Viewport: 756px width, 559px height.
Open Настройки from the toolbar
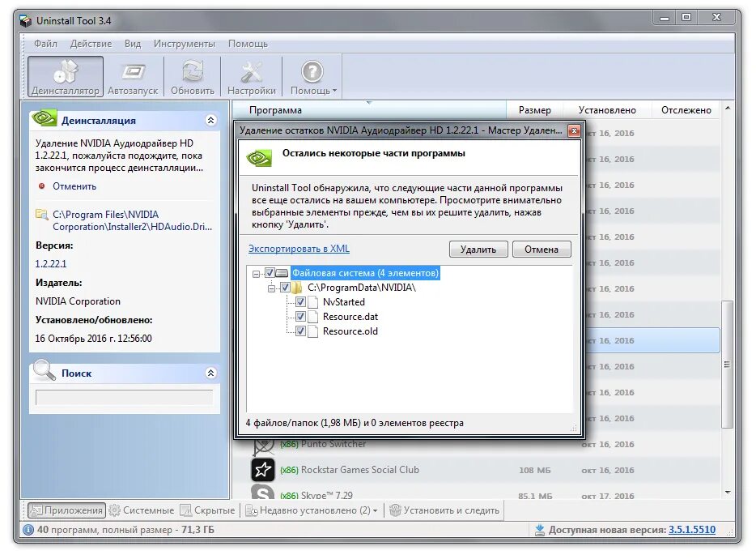(251, 77)
